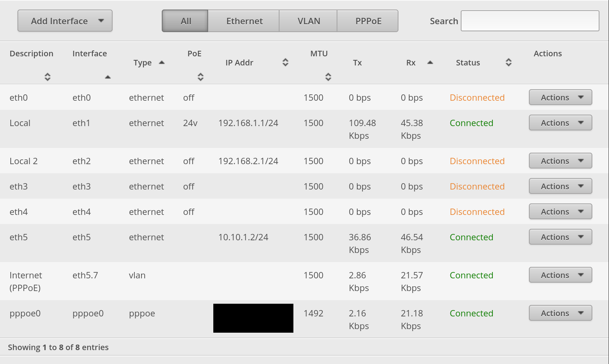Sort by Type using its arrow

[161, 63]
